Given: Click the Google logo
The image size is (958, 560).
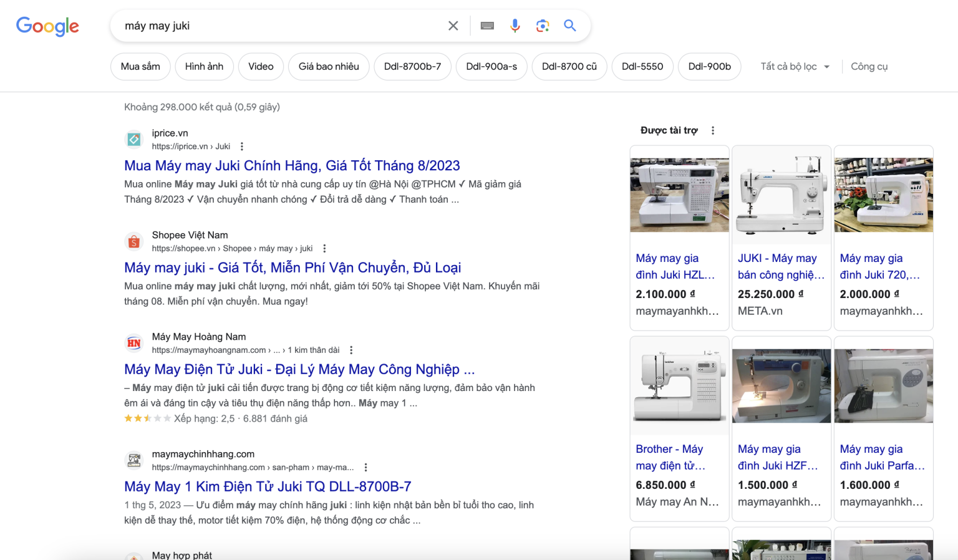Looking at the screenshot, I should click(47, 26).
